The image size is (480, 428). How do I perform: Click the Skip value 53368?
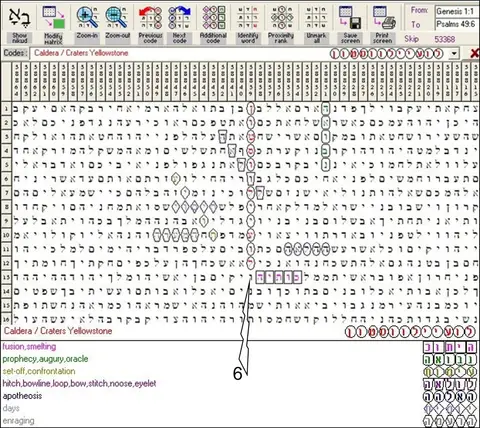click(x=445, y=39)
